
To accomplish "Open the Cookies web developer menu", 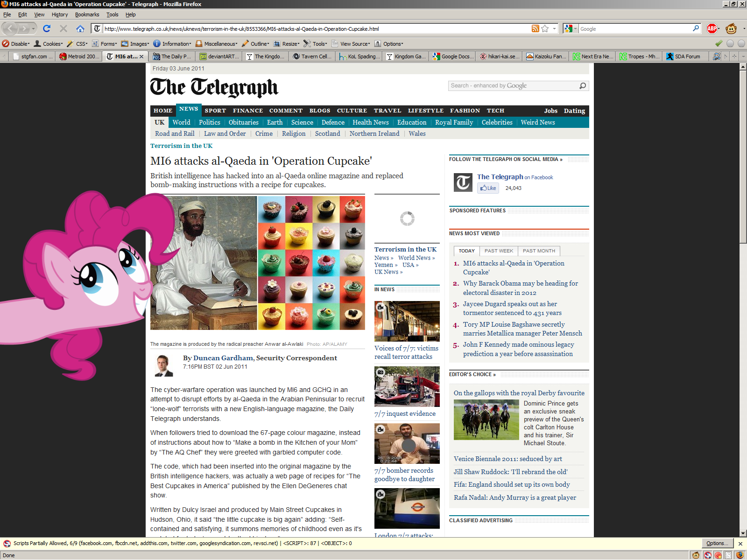I will [x=49, y=43].
